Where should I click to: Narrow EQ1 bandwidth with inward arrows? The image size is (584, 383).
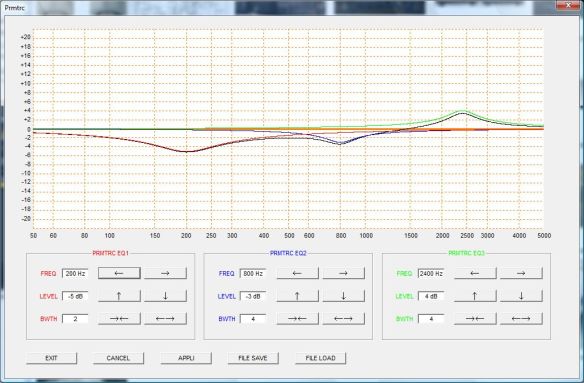[119, 319]
